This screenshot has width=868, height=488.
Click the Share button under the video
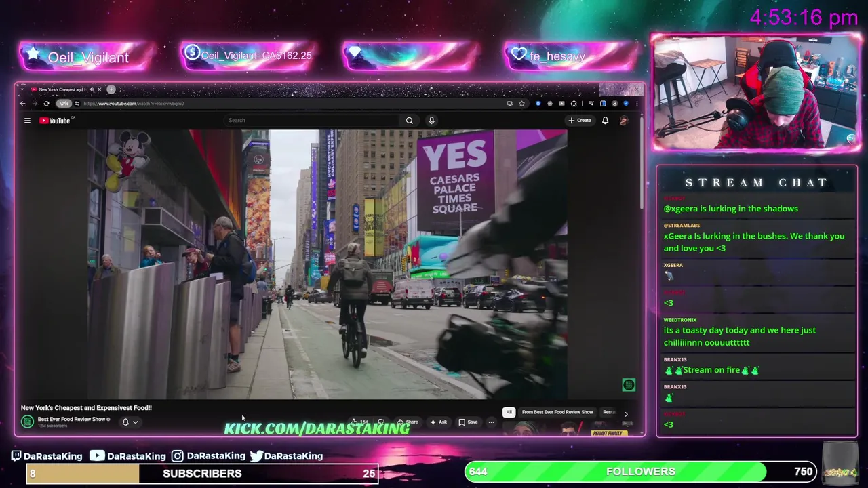[408, 422]
